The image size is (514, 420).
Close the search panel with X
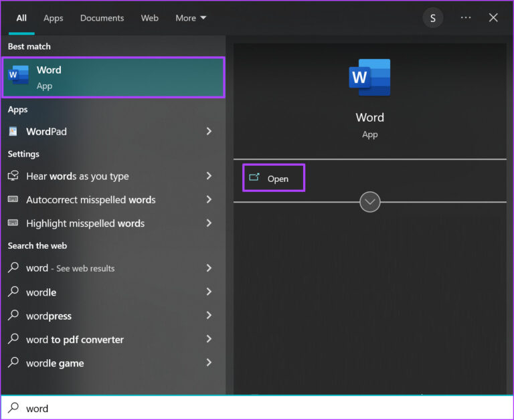tap(493, 18)
